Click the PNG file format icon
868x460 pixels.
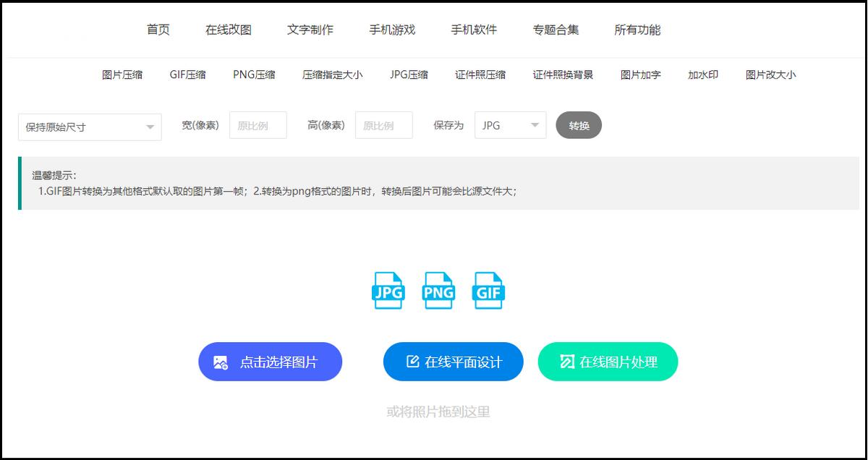(x=438, y=291)
